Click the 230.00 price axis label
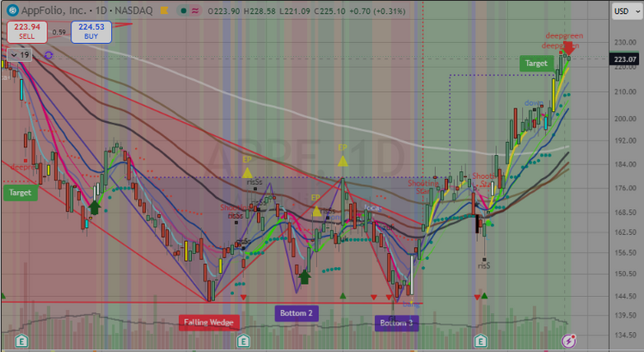The width and height of the screenshot is (644, 352). tap(625, 42)
